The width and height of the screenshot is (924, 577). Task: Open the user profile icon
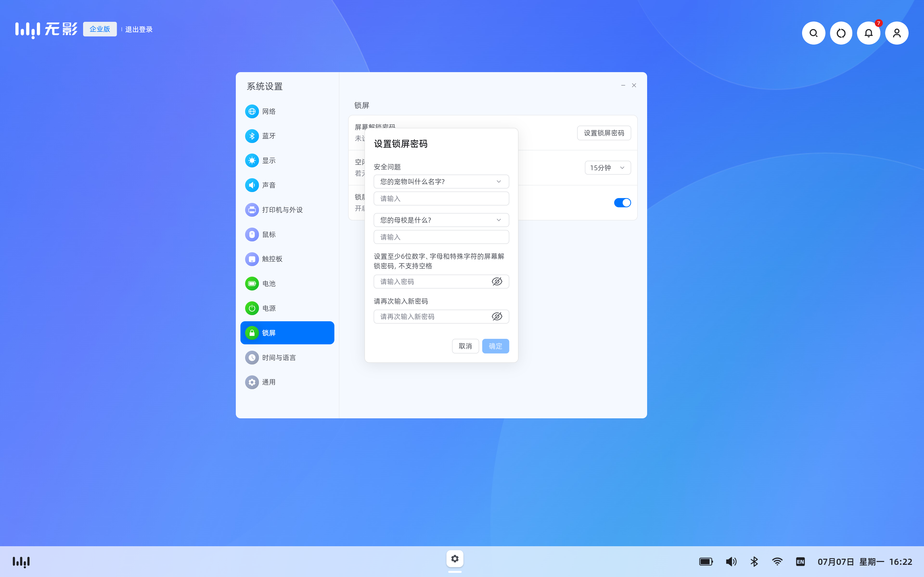pyautogui.click(x=896, y=33)
